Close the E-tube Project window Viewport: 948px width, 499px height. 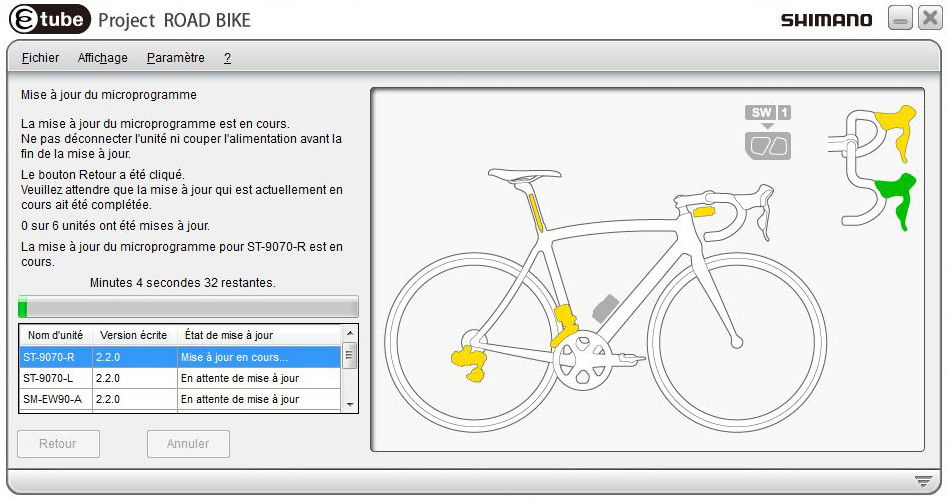(x=929, y=18)
